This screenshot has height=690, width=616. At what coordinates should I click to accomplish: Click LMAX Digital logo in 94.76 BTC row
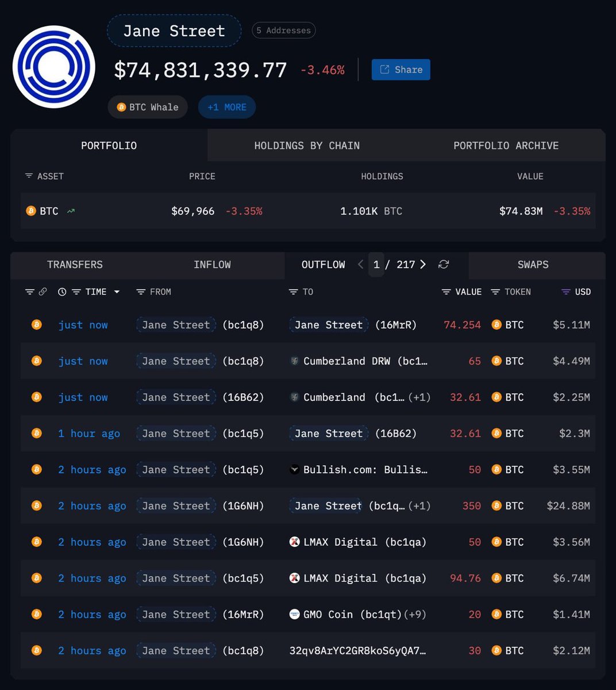click(x=294, y=578)
